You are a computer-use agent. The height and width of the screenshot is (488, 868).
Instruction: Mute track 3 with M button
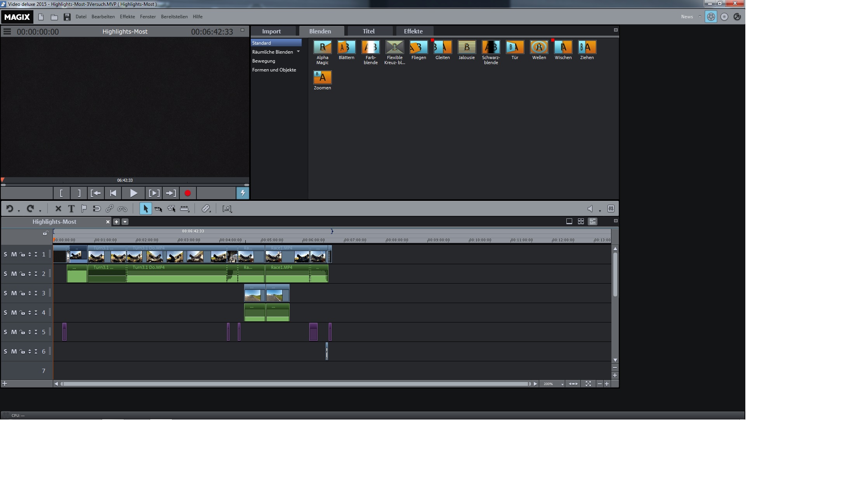(x=14, y=293)
